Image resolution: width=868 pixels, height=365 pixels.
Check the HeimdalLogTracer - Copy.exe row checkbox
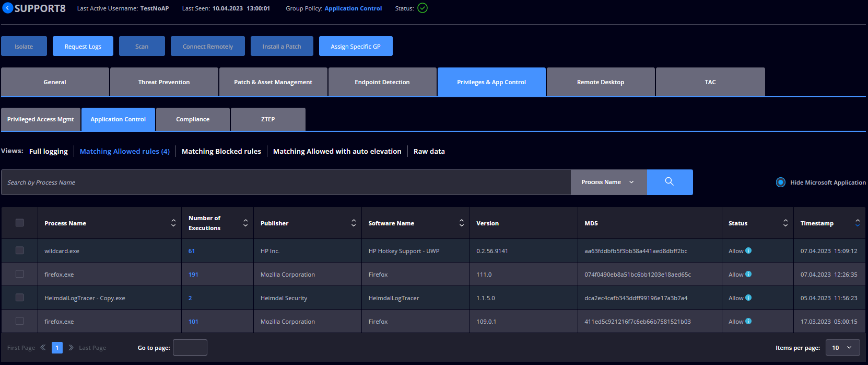pos(20,298)
